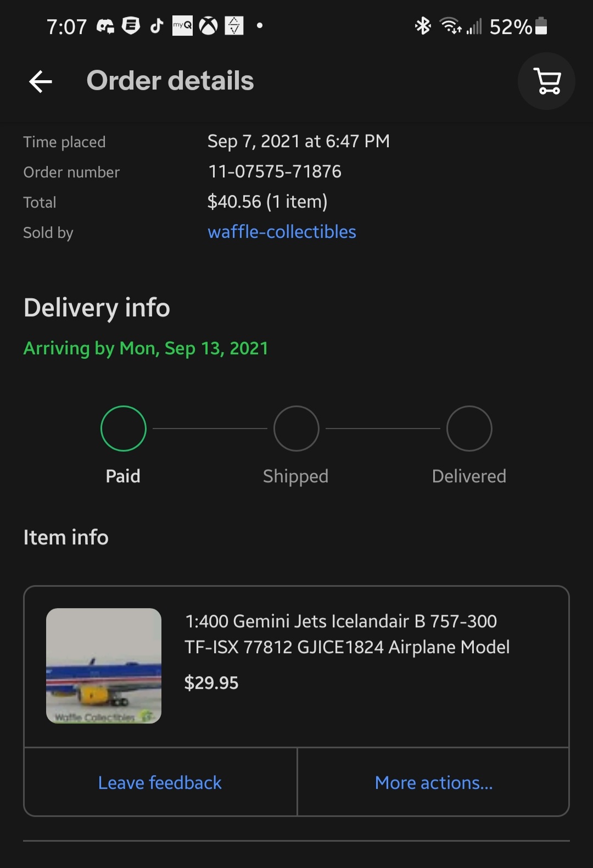Tap the item price $29.95
Viewport: 593px width, 868px height.
pyautogui.click(x=211, y=682)
